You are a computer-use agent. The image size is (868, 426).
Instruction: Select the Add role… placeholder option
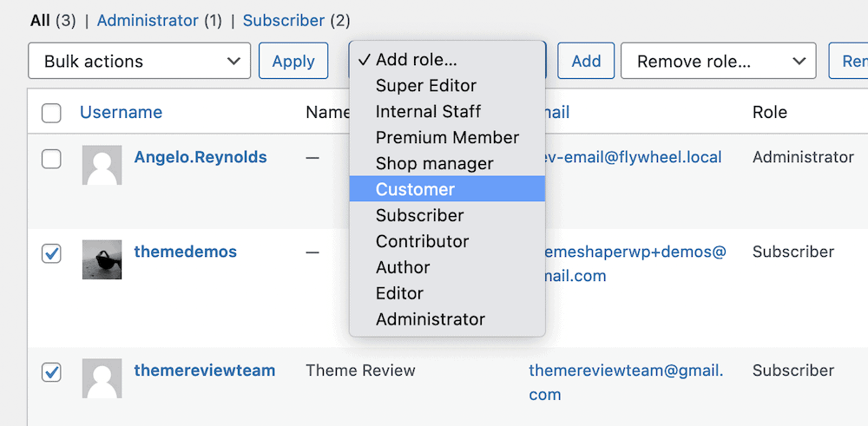point(447,60)
